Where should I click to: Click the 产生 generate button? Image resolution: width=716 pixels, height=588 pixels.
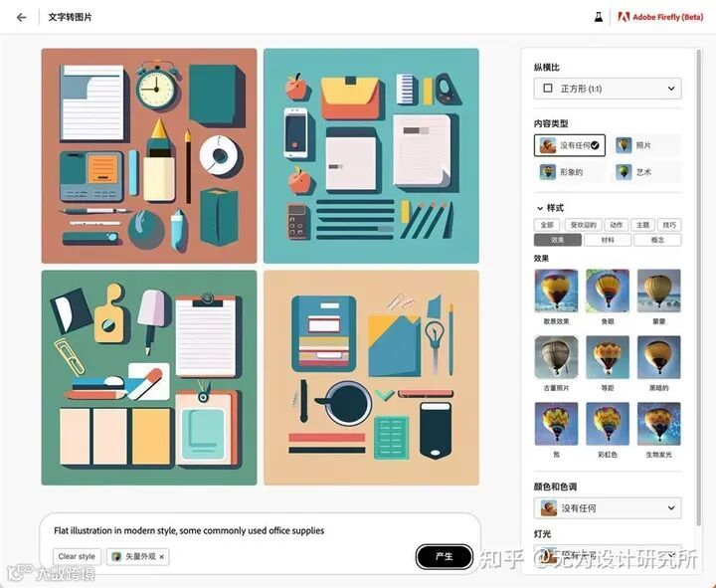444,556
